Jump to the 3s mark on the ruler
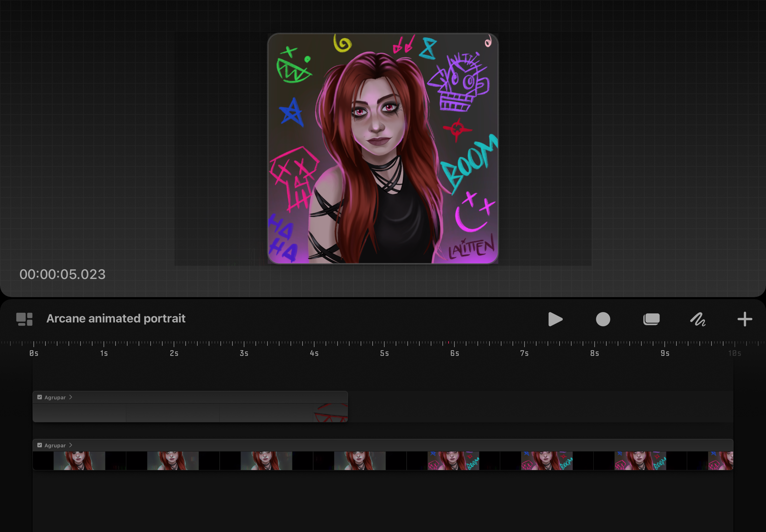 (244, 353)
